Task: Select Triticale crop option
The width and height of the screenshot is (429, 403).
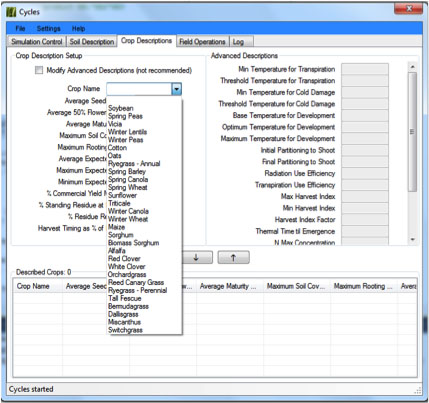Action: click(x=119, y=203)
